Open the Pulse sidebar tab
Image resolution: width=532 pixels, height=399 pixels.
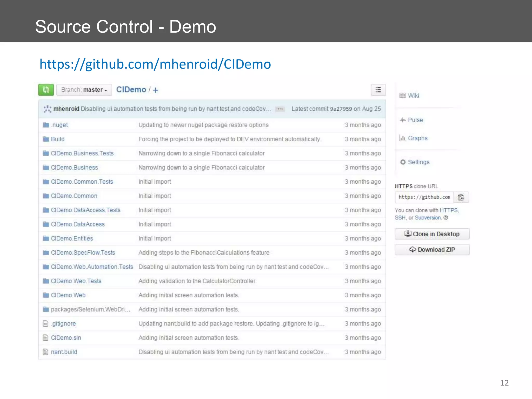416,120
